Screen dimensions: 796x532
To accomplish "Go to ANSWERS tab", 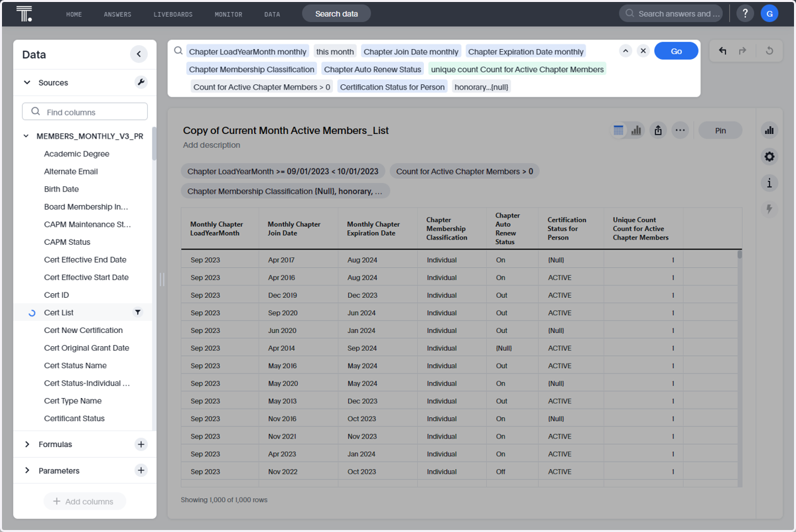I will pos(117,14).
